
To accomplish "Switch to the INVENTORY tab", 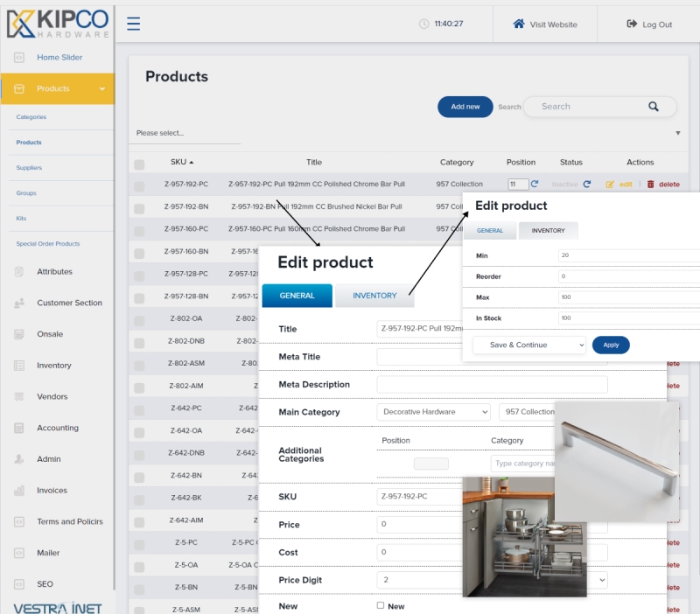I will [x=375, y=296].
